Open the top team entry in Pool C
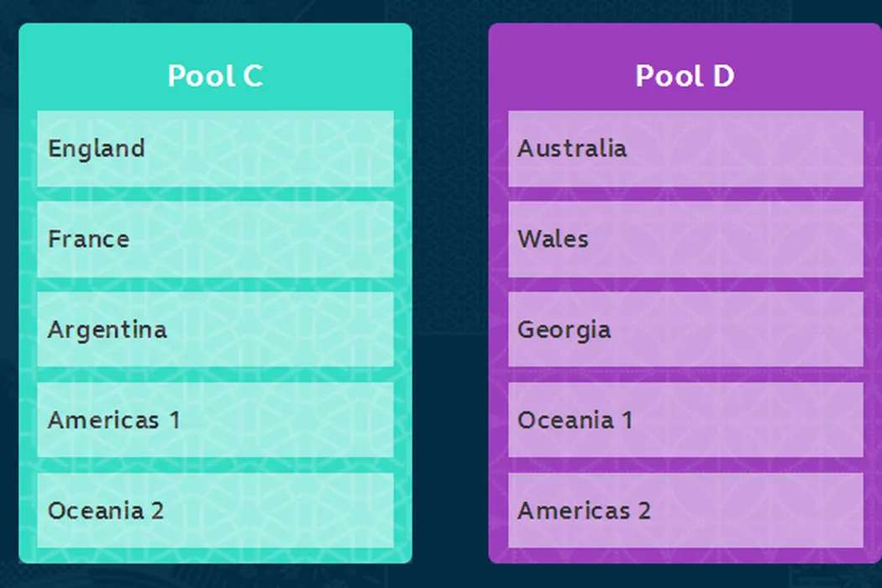Screen dimensions: 882x588 (x=215, y=149)
